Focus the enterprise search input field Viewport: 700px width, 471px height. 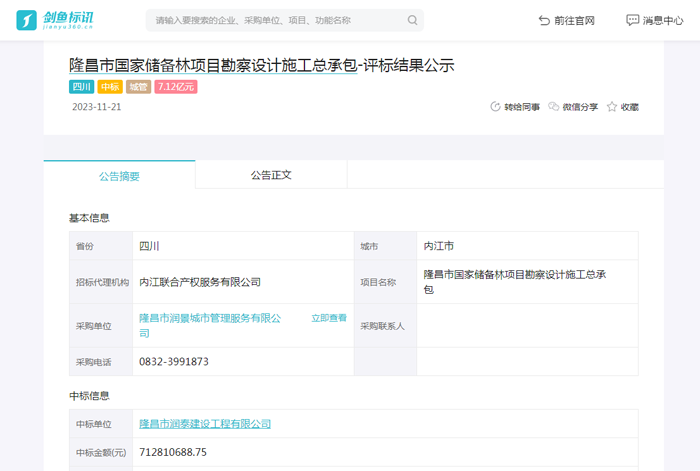click(x=284, y=20)
